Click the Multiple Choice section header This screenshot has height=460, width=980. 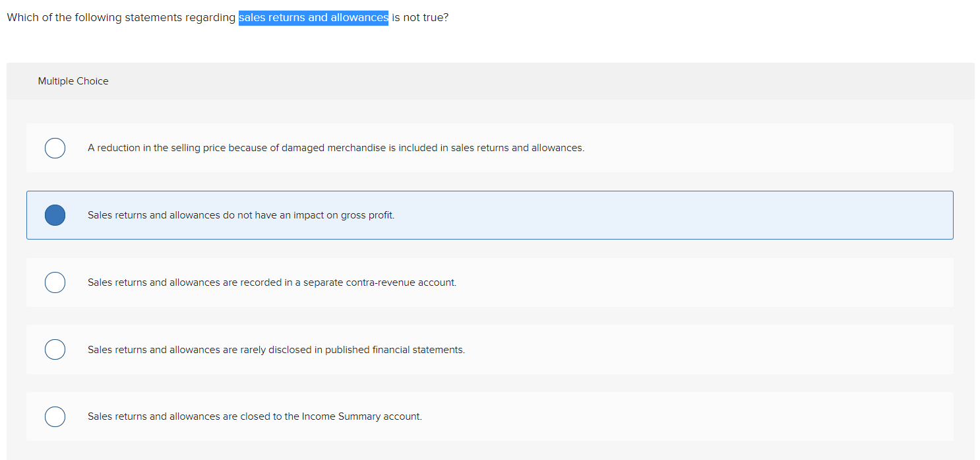[x=73, y=81]
